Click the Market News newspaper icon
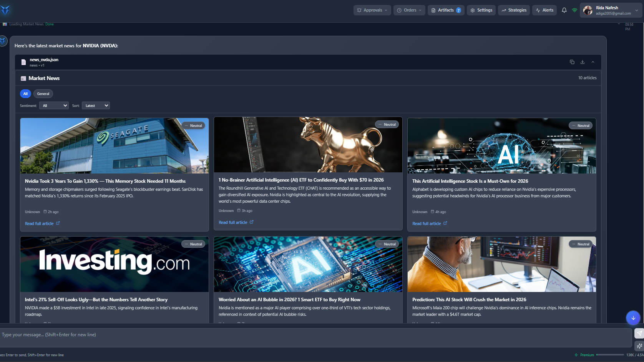This screenshot has height=362, width=644. 23,78
